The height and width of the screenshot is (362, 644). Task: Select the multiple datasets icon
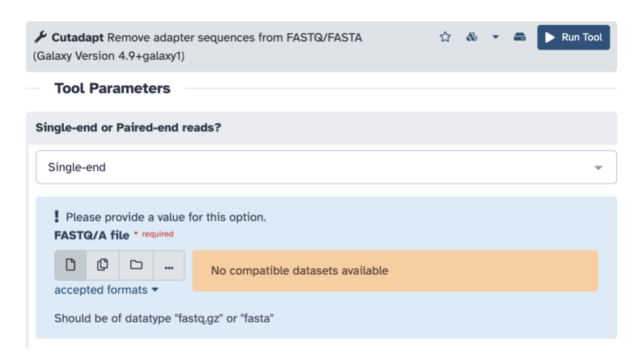[103, 265]
